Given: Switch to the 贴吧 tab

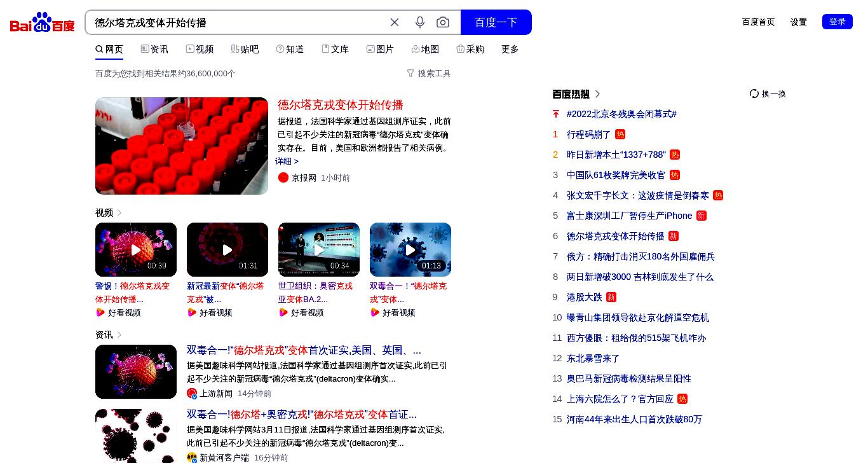Looking at the screenshot, I should (x=245, y=49).
